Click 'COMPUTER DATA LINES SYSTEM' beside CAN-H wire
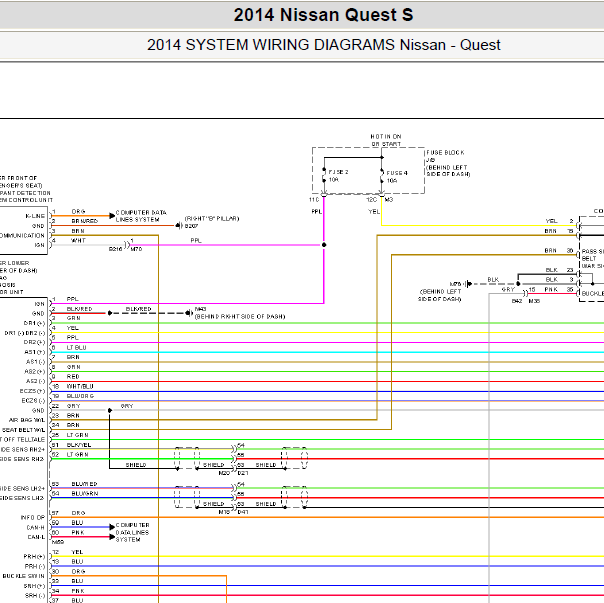The width and height of the screenshot is (604, 603). click(x=133, y=532)
